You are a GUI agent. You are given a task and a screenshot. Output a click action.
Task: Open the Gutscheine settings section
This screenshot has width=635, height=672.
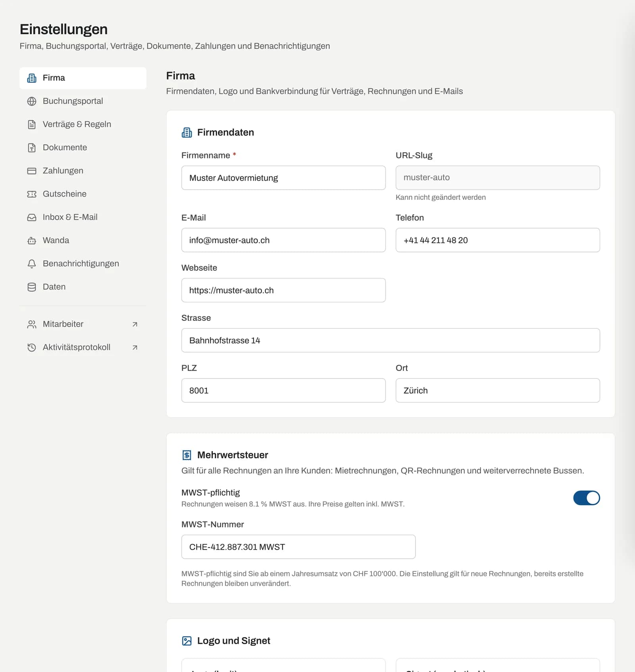coord(83,194)
